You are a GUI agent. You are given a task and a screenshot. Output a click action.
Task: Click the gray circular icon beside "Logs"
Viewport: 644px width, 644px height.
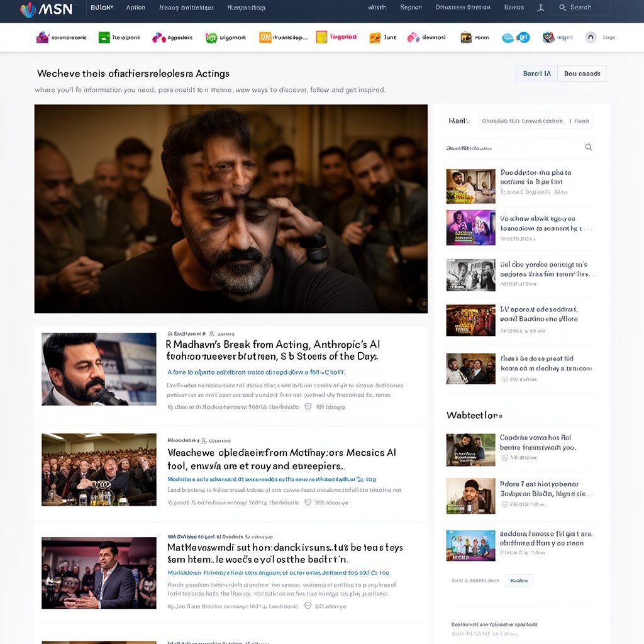coord(591,38)
